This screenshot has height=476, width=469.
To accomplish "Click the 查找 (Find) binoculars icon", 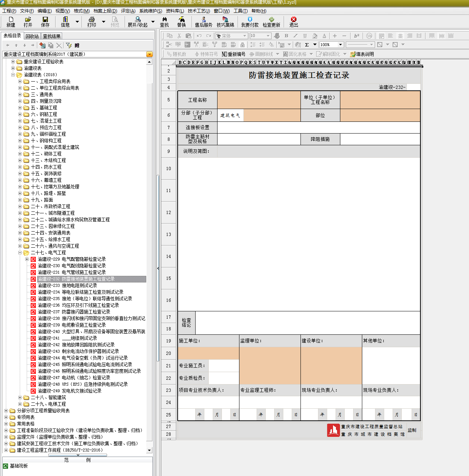I will point(164,22).
